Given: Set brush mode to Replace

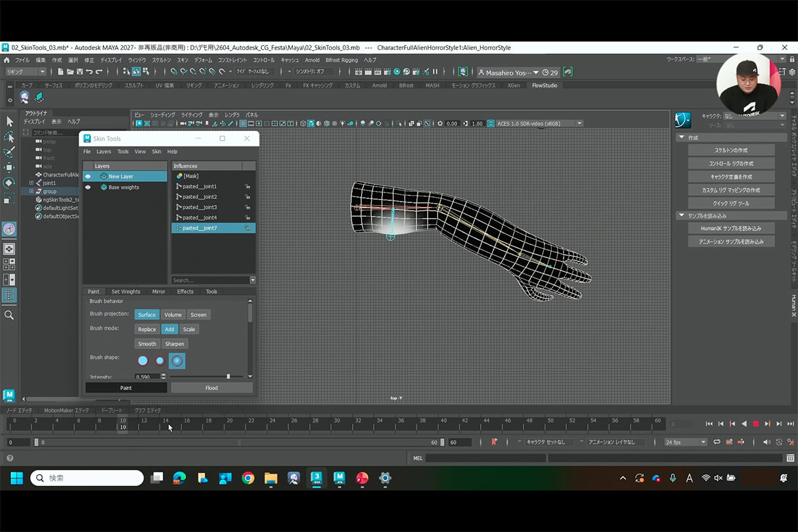Looking at the screenshot, I should point(147,329).
